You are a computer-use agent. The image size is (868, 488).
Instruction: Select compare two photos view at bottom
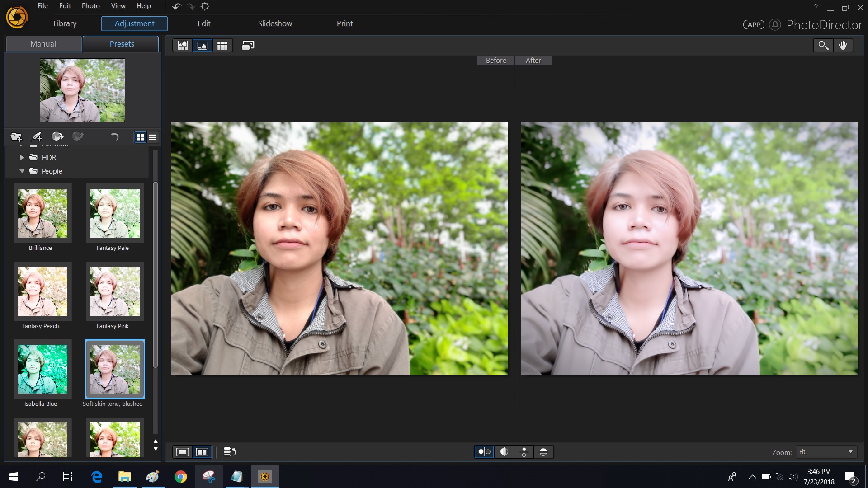click(x=202, y=452)
